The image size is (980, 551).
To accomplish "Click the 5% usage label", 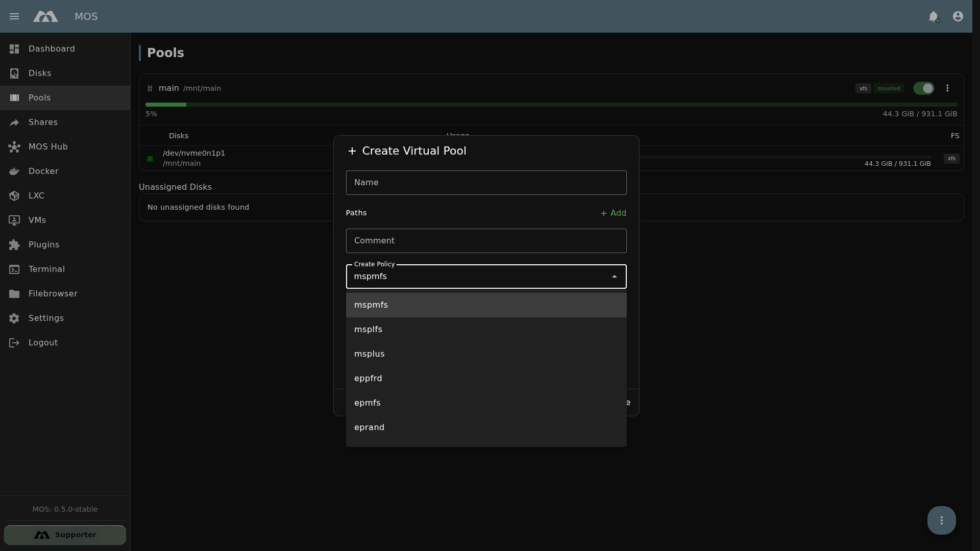I will (x=151, y=114).
